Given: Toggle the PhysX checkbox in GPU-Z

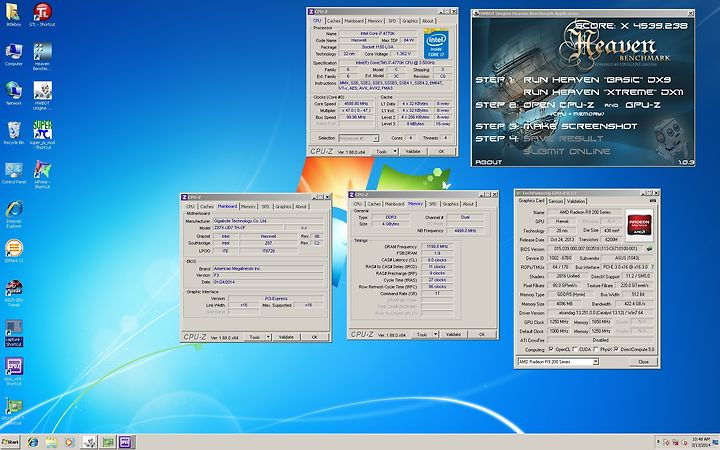Looking at the screenshot, I should pos(596,349).
